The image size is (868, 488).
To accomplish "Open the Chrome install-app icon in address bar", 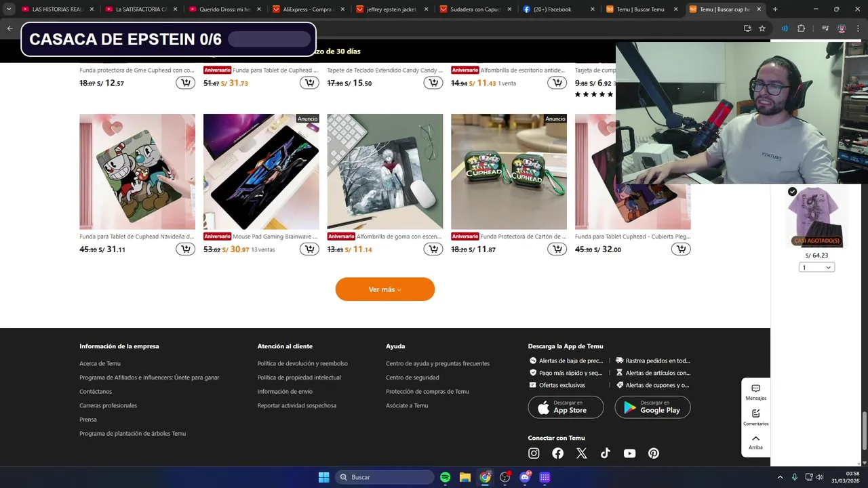I will [747, 28].
